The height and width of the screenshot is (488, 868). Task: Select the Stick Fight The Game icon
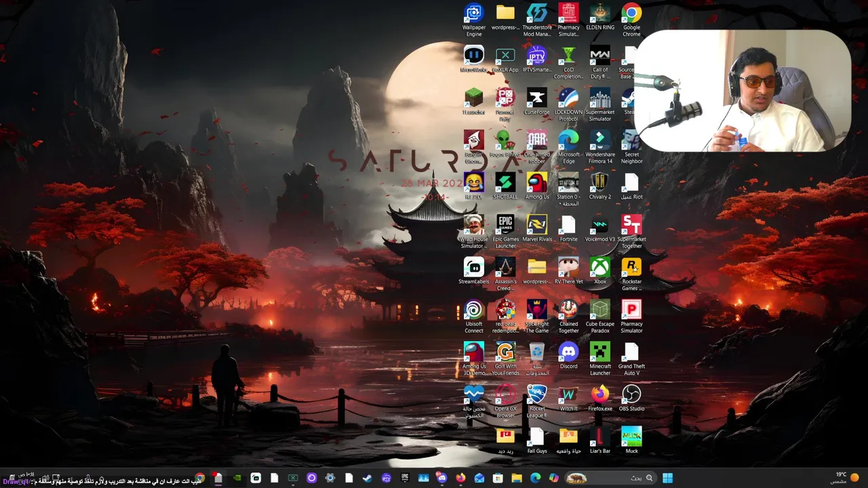[537, 317]
